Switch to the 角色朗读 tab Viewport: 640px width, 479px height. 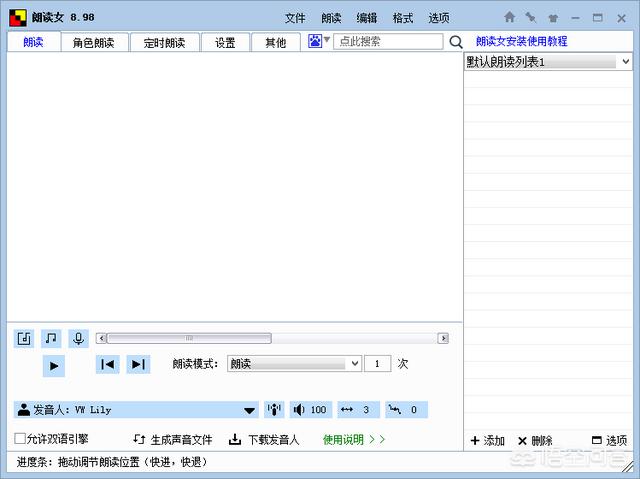pyautogui.click(x=94, y=42)
